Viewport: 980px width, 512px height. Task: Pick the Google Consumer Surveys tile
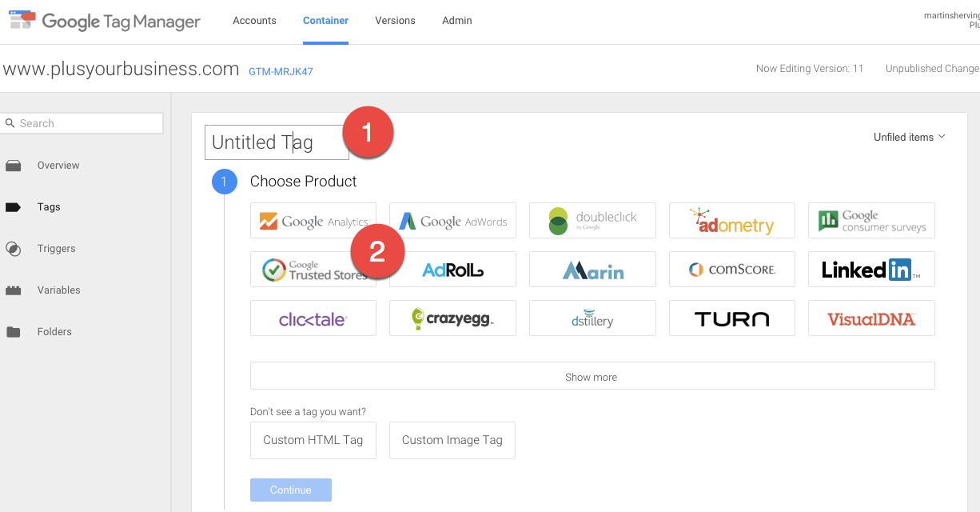[x=871, y=221]
